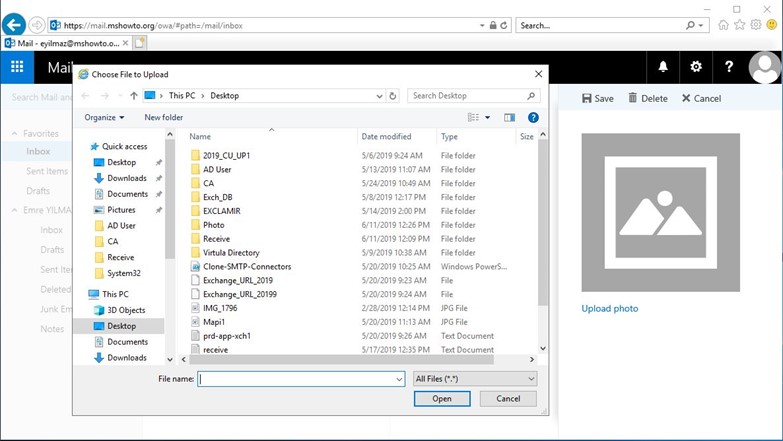Toggle the preview pane icon
The height and width of the screenshot is (441, 783).
coord(509,117)
